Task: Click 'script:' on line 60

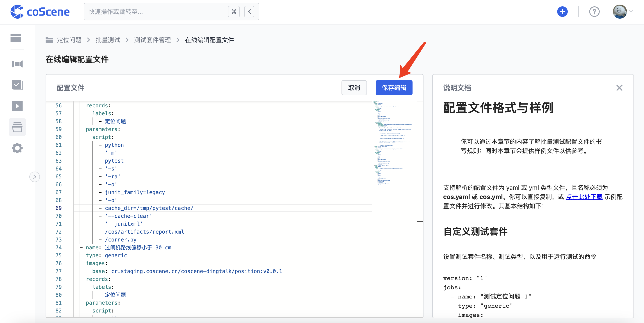Action: [103, 137]
